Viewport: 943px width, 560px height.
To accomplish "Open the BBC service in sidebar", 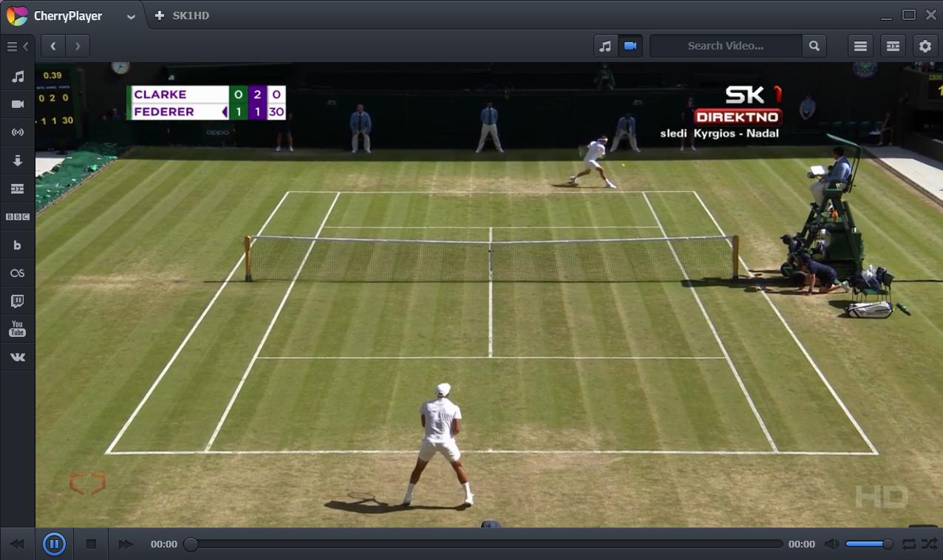I will click(x=18, y=216).
